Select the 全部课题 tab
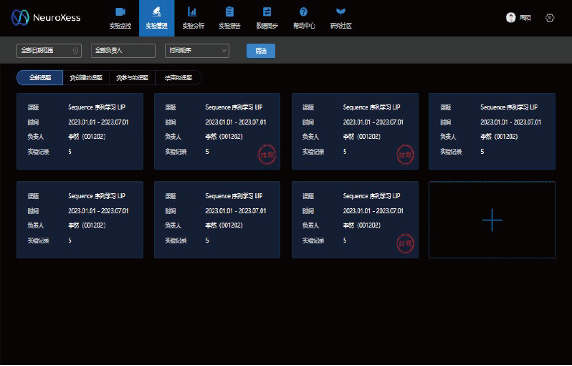 40,77
